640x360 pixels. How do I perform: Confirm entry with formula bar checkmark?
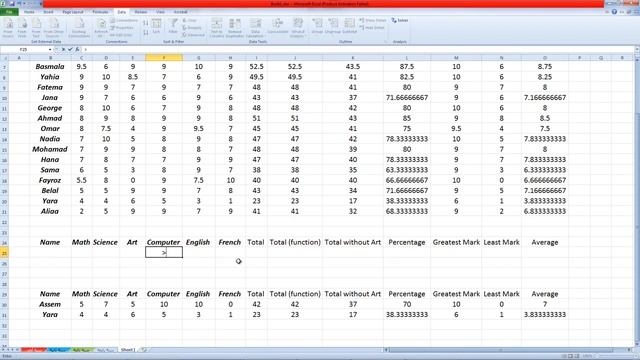point(70,49)
